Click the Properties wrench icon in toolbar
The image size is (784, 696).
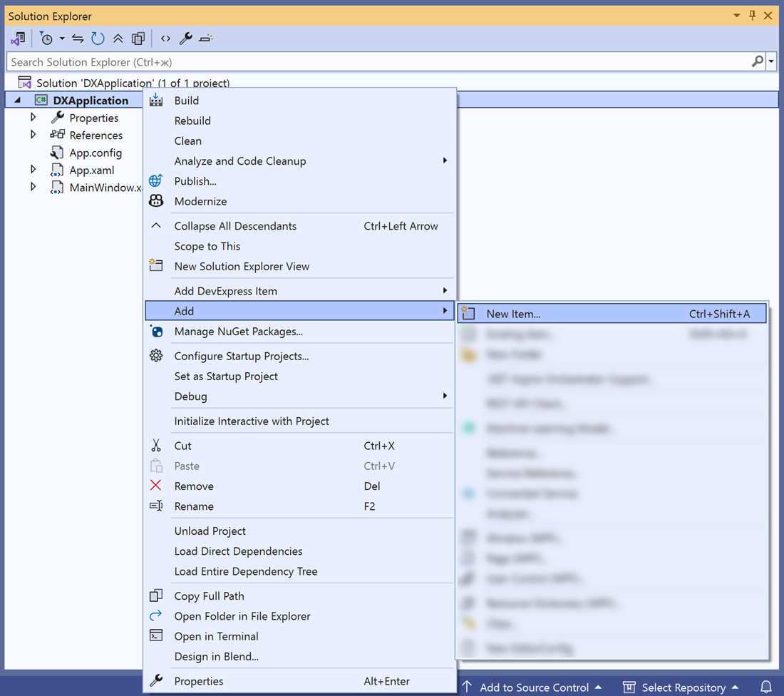185,39
